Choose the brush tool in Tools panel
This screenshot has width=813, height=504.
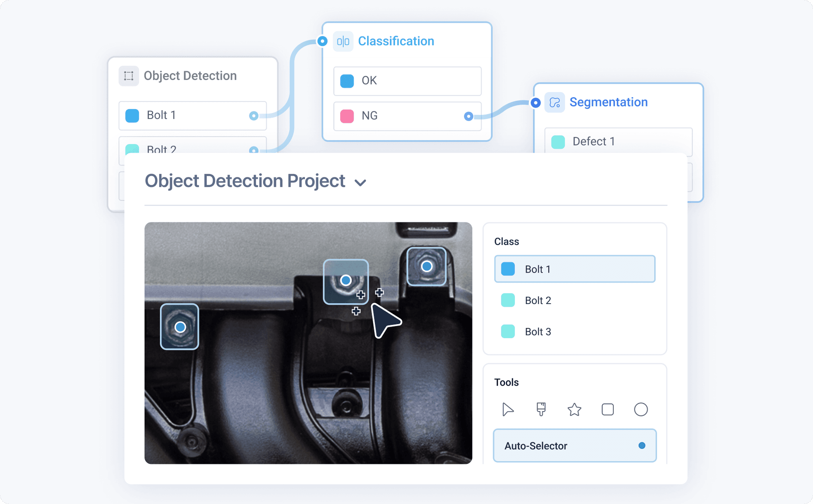tap(541, 410)
